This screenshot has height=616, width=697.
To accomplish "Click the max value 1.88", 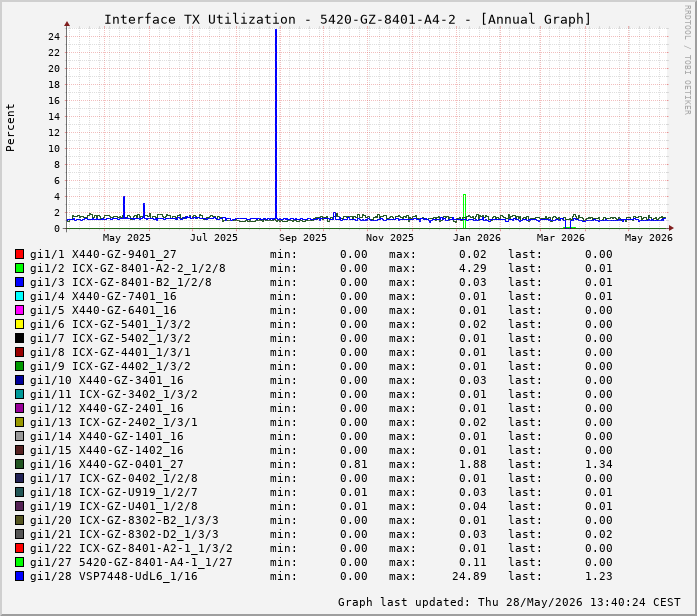I will tap(473, 464).
